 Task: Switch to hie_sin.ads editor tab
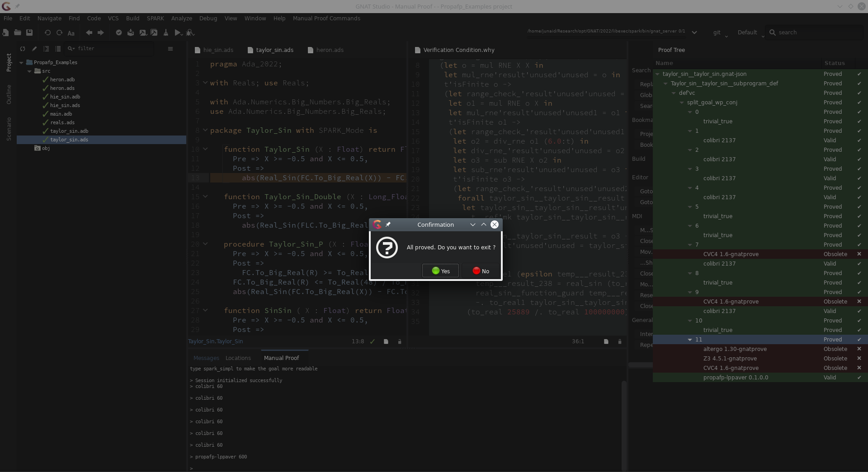tap(214, 50)
